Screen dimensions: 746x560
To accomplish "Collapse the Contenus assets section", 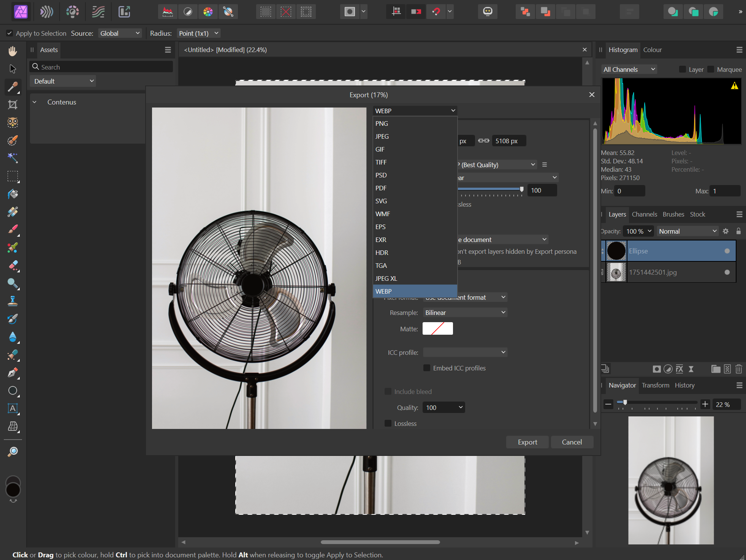I will [x=35, y=102].
